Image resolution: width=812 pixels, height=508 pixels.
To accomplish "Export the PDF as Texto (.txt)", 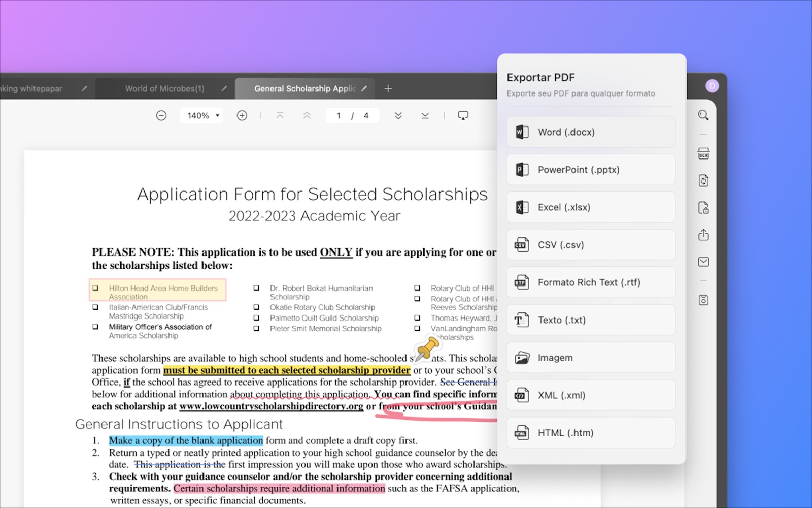I will coord(591,320).
